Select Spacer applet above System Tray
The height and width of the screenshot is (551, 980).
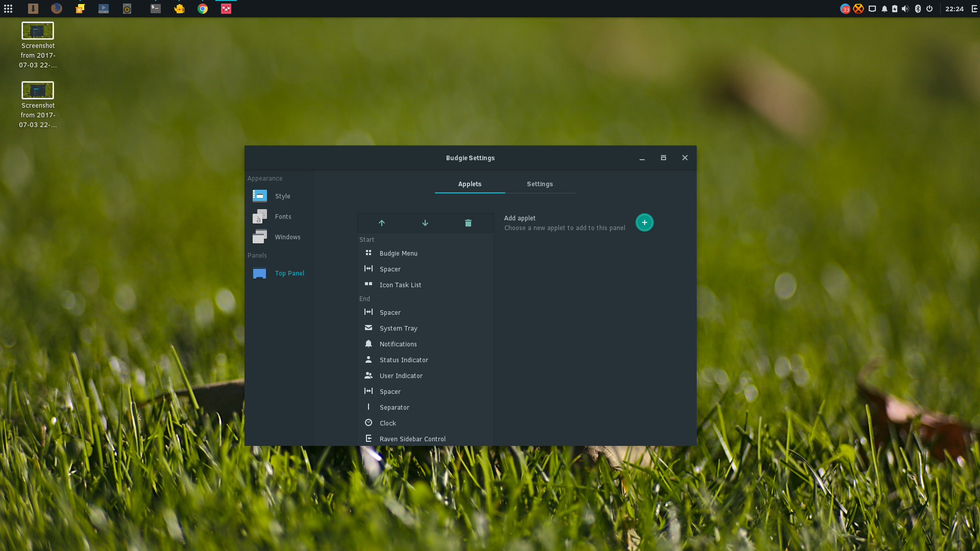click(x=425, y=313)
